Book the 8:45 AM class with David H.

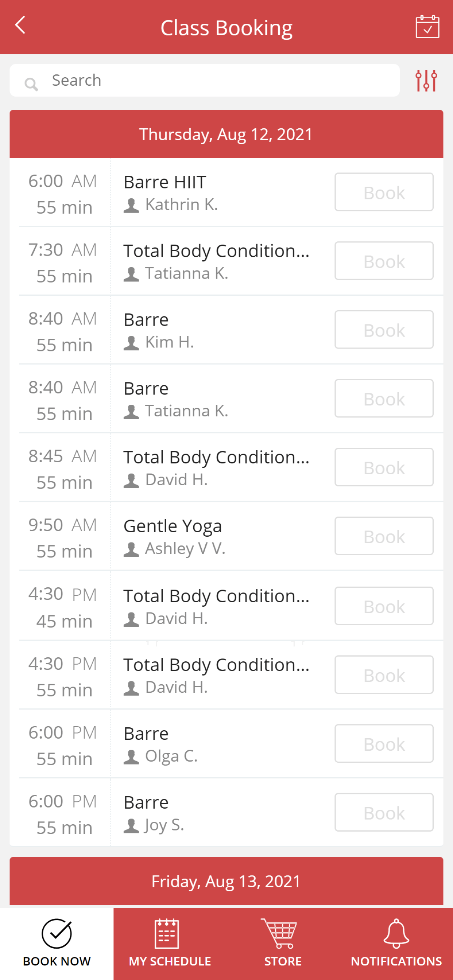tap(384, 467)
